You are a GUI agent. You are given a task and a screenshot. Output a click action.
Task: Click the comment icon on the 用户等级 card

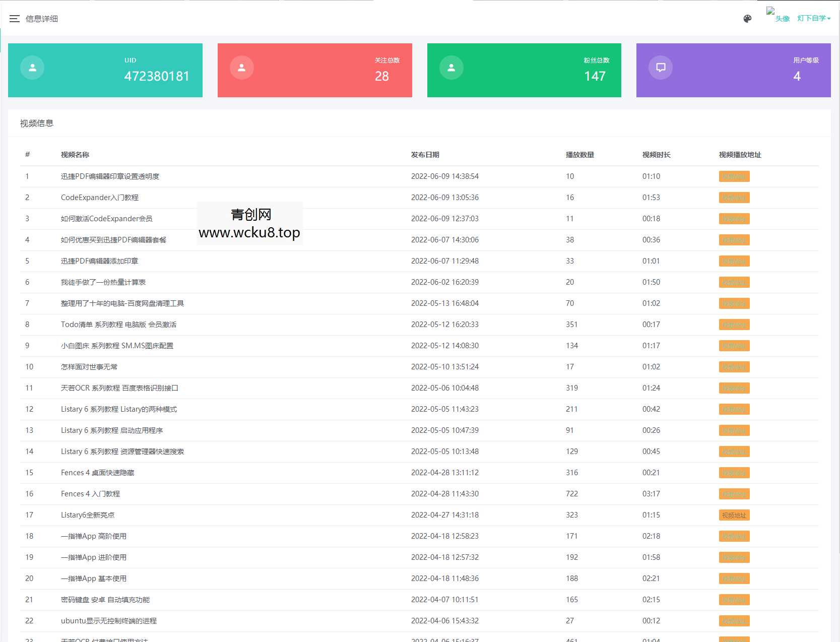(661, 67)
